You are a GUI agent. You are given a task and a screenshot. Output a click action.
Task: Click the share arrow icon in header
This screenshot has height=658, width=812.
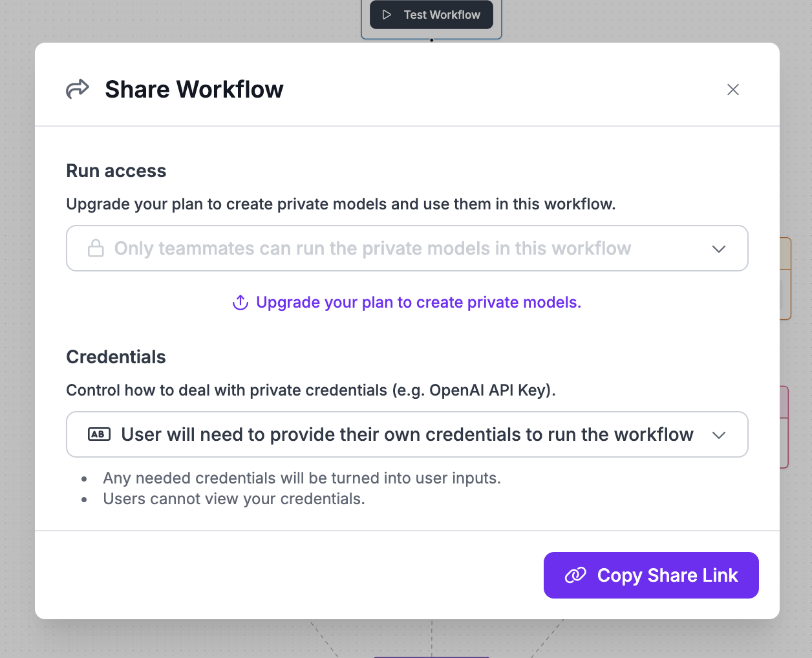click(x=78, y=89)
